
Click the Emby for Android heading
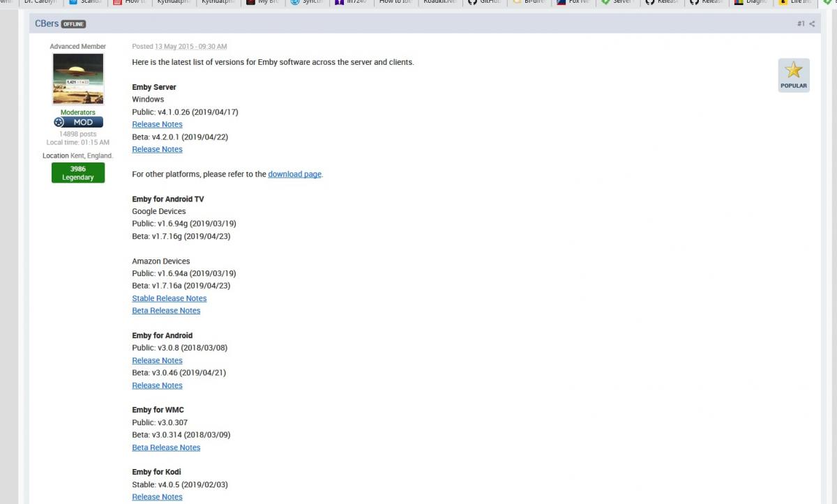click(x=162, y=335)
